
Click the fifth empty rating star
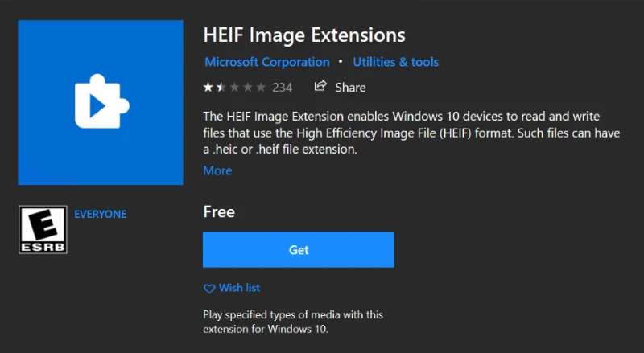[261, 87]
